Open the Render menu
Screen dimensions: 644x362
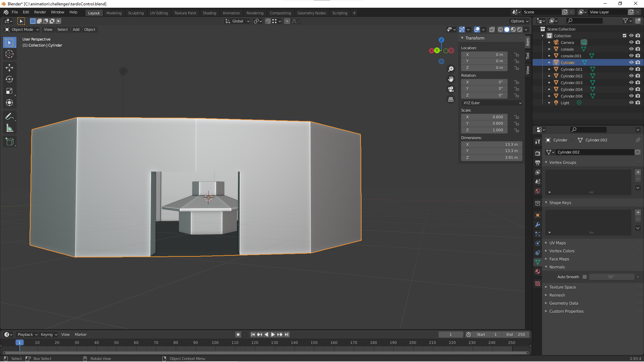coord(40,12)
